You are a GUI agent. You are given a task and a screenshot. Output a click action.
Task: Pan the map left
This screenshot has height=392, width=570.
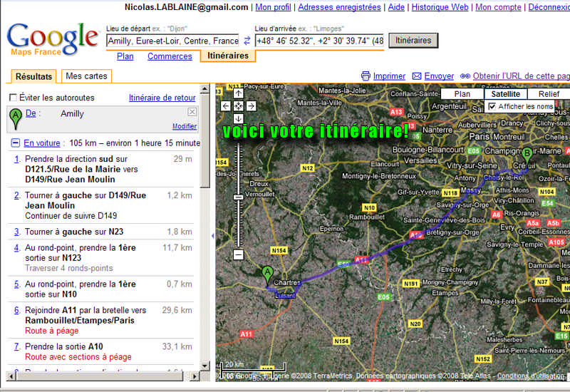click(226, 106)
